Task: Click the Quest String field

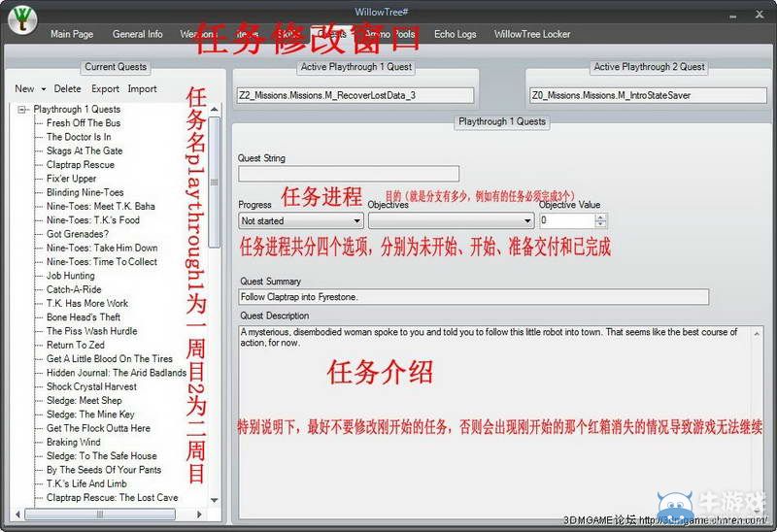Action: (349, 174)
